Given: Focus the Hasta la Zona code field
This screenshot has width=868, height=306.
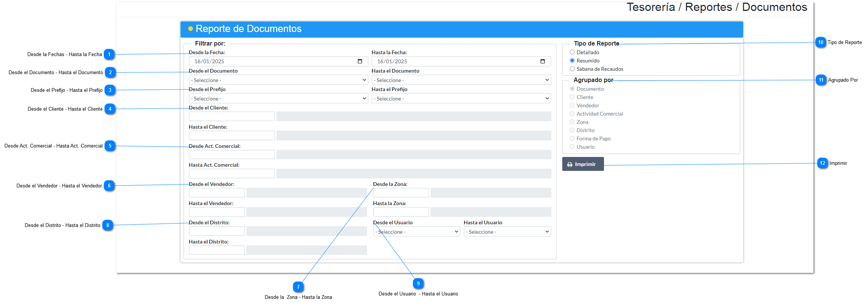Looking at the screenshot, I should tap(401, 212).
